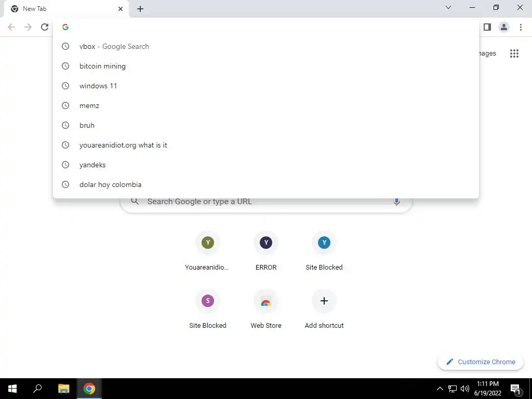Screen dimensions: 532x399
Task: Open File Explorer from taskbar
Action: [63, 389]
